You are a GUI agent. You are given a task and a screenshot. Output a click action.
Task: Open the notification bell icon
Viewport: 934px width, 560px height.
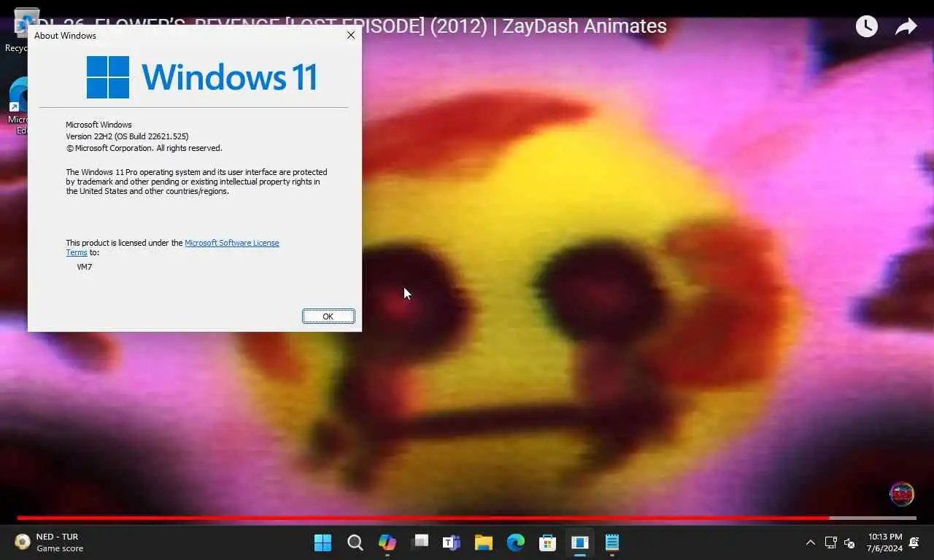[x=914, y=542]
